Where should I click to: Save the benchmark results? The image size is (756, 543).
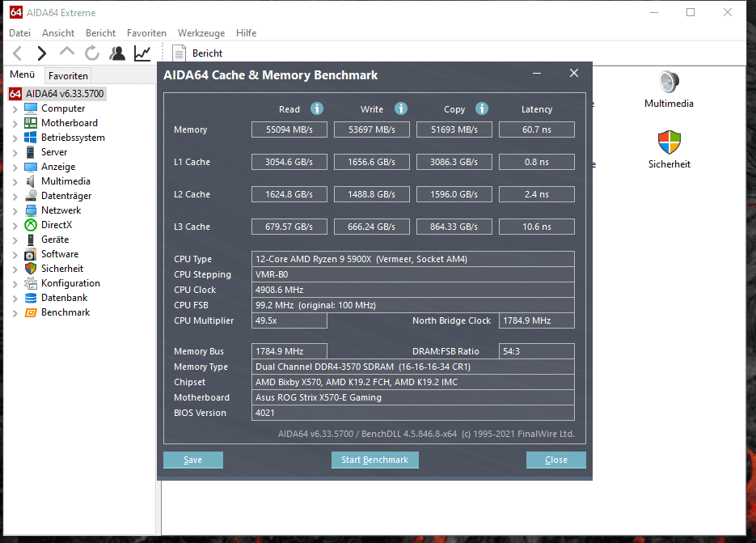coord(193,460)
